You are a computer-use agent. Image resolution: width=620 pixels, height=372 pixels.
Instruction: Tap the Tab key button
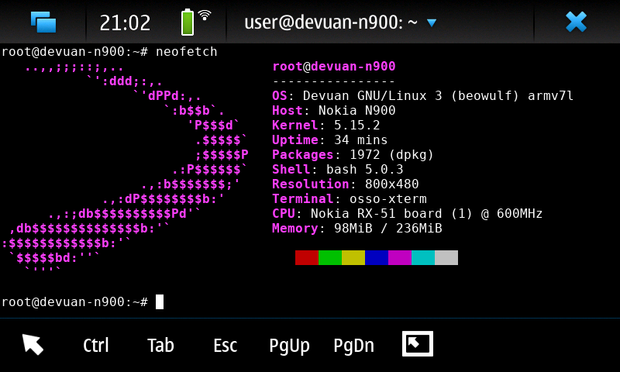click(161, 345)
